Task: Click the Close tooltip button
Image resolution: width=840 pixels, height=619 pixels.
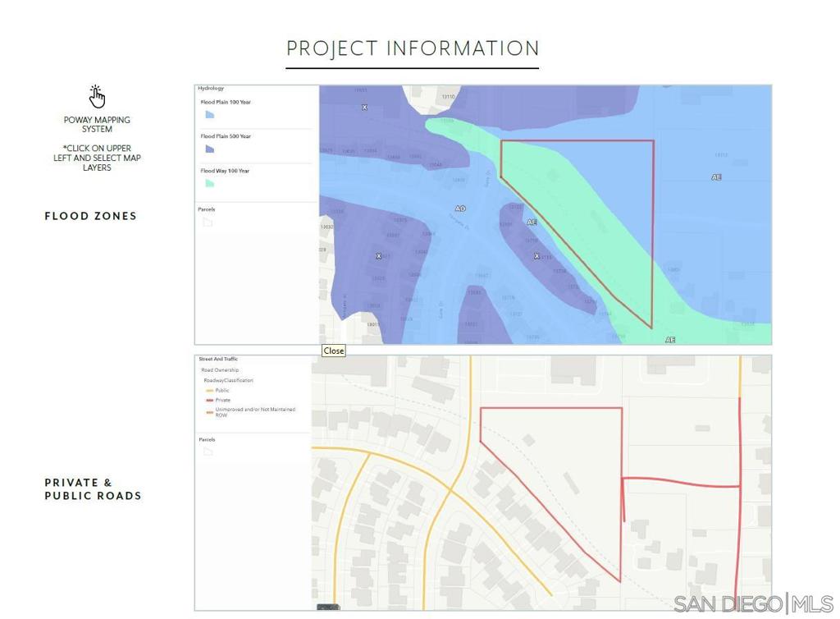Action: (x=333, y=351)
